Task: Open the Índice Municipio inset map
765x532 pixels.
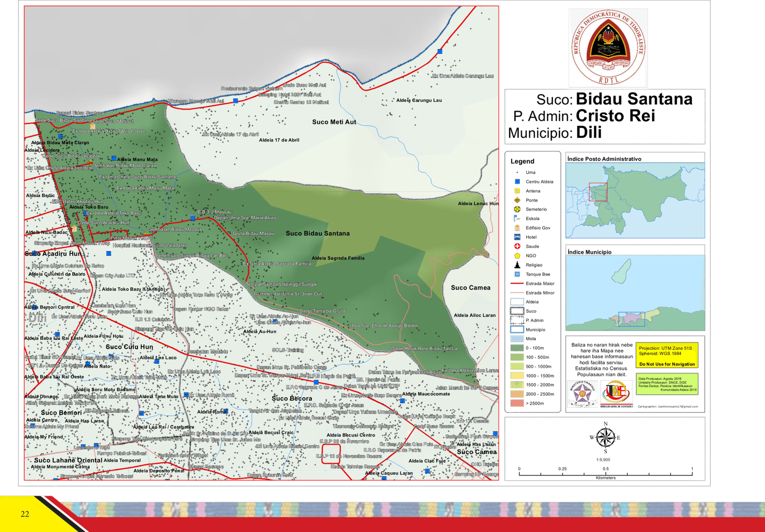Action: pos(635,293)
